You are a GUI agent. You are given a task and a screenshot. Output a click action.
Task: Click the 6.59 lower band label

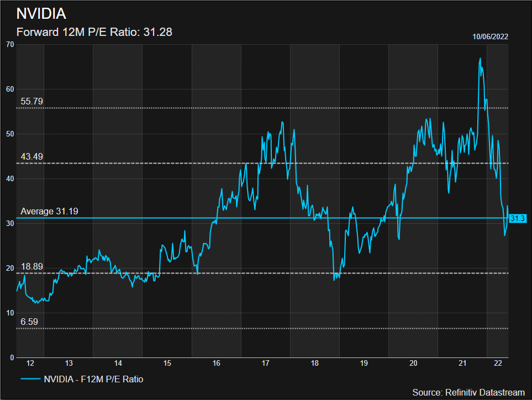(x=29, y=322)
